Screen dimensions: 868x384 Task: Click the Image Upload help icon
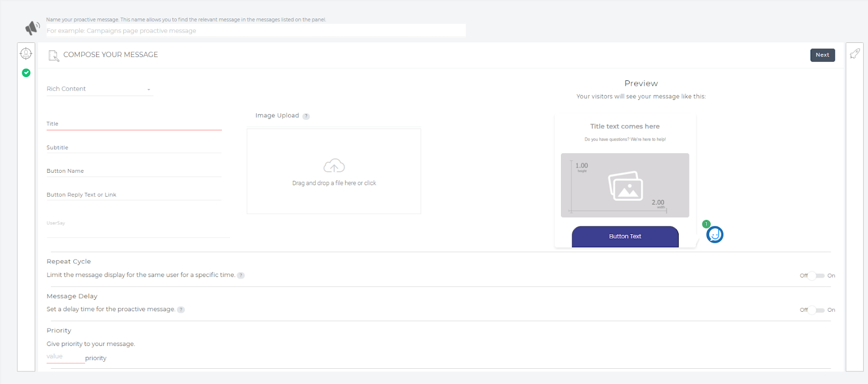coord(306,116)
